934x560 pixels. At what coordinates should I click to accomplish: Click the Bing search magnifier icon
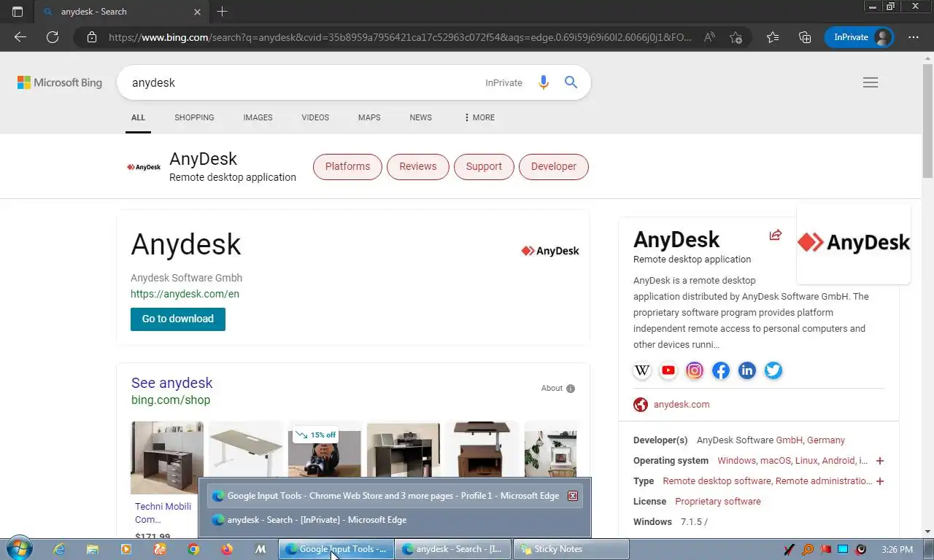pos(571,82)
